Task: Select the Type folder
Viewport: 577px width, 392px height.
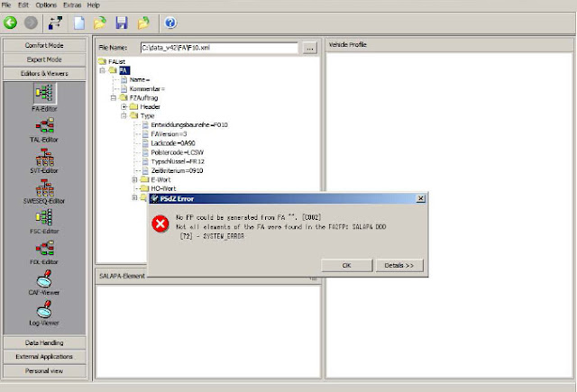Action: click(147, 116)
